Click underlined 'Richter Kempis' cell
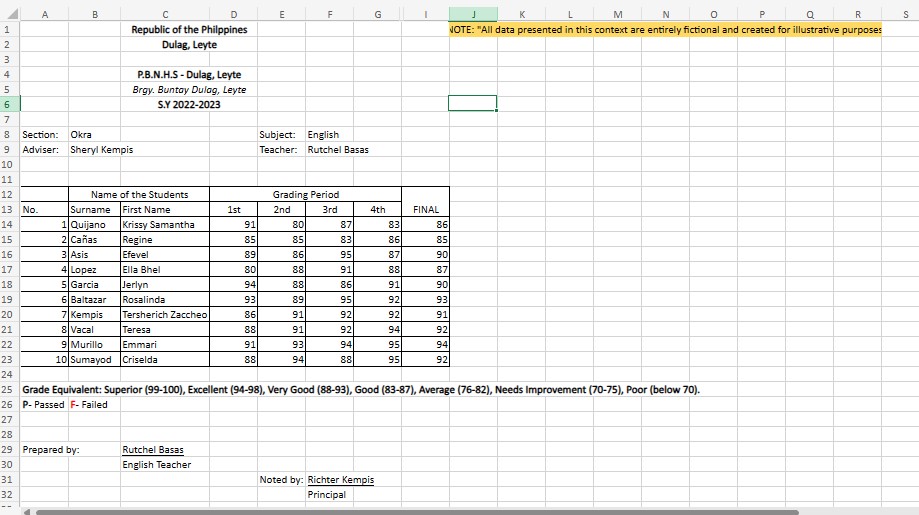 (x=341, y=479)
